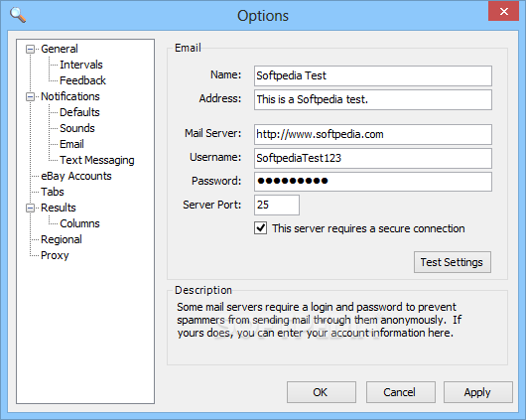Open the Regional settings page
The height and width of the screenshot is (420, 526).
click(62, 239)
